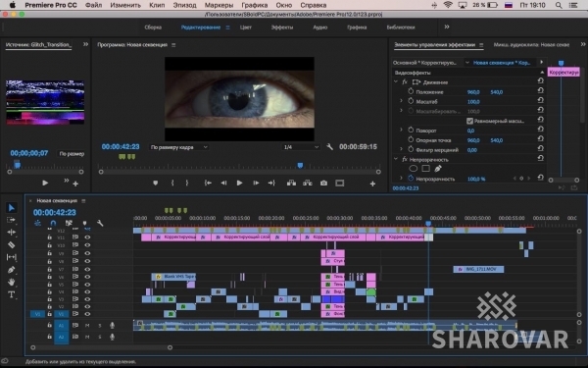This screenshot has width=588, height=368.
Task: Select pen mask tool under Непрозрачность
Action: point(438,169)
